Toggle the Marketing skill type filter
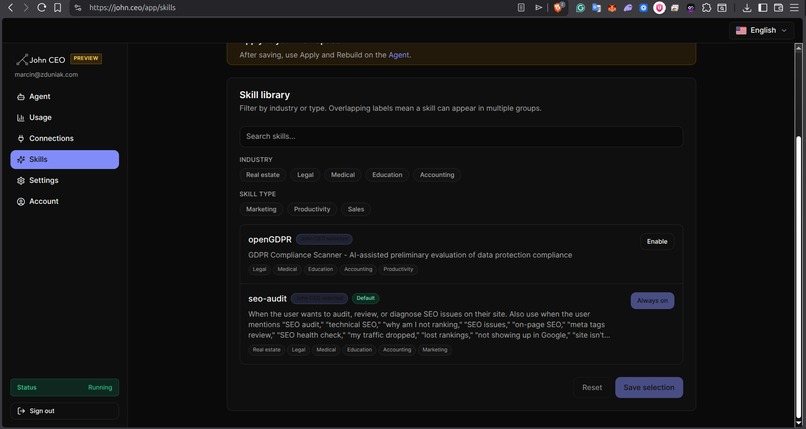Viewport: 806px width, 429px height. click(261, 209)
